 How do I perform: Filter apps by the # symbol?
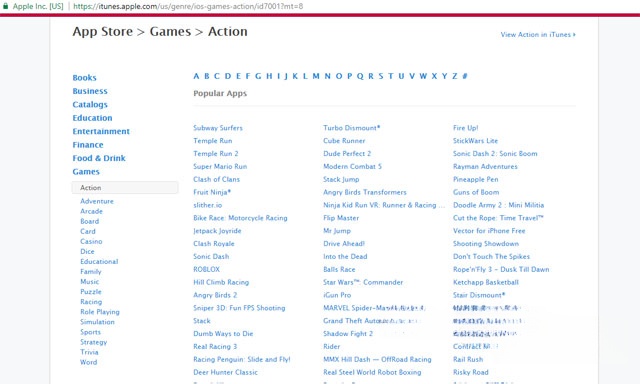click(464, 76)
